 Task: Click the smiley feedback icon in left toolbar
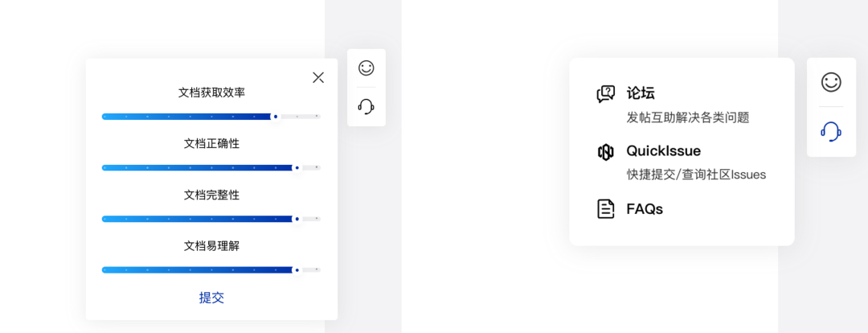(x=366, y=68)
